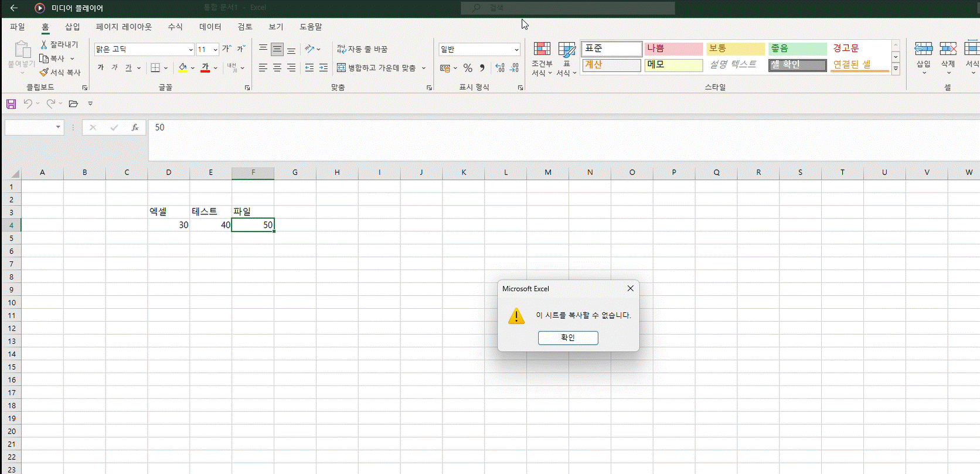The image size is (980, 474).
Task: Toggle wrap text (자동 줄 바꿈)
Action: (x=362, y=49)
